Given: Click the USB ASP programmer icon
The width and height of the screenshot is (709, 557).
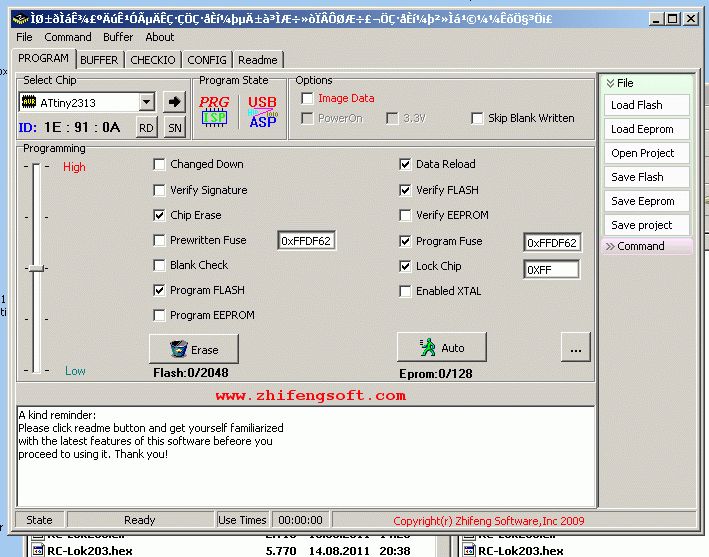Looking at the screenshot, I should coord(263,111).
